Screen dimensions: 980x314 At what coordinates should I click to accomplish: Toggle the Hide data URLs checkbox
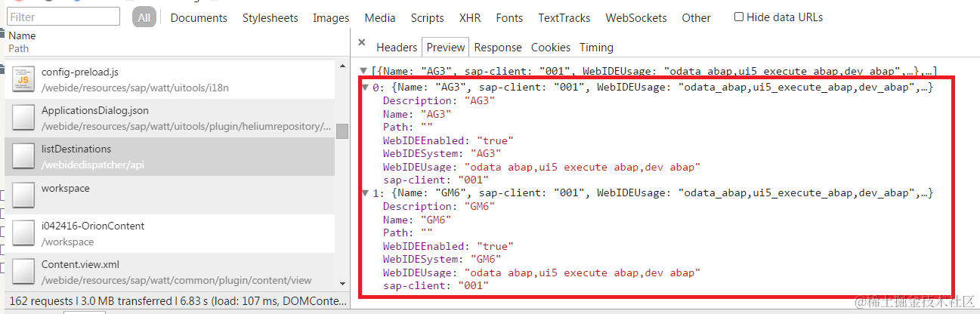coord(739,17)
